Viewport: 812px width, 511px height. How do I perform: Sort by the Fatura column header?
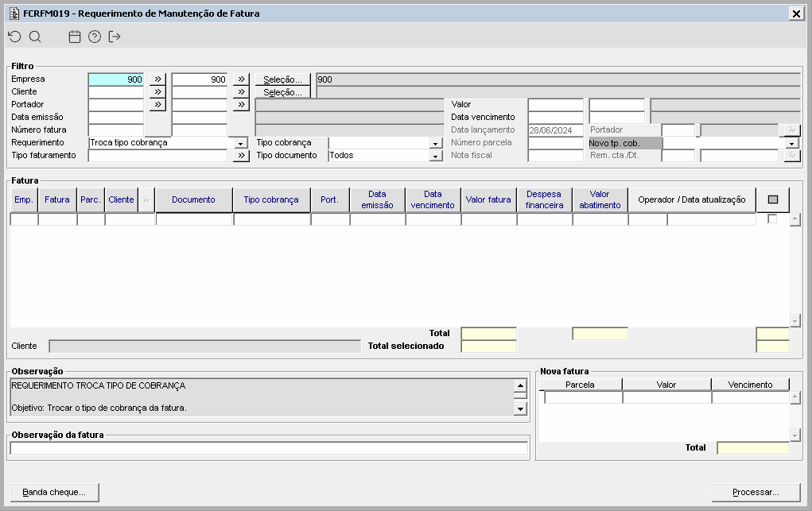point(57,199)
